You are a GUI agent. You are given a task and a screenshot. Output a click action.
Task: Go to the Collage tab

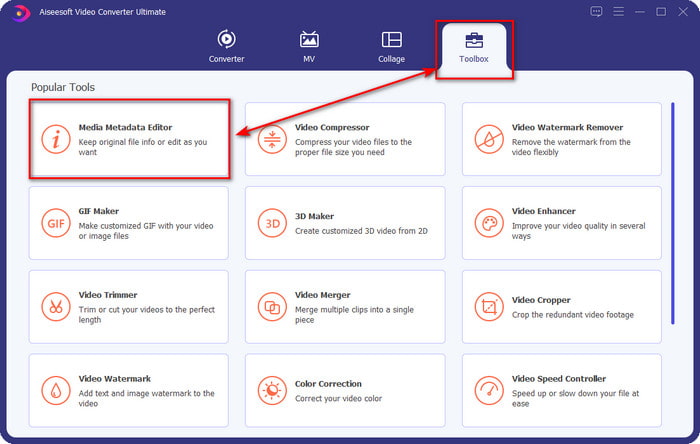pos(391,47)
